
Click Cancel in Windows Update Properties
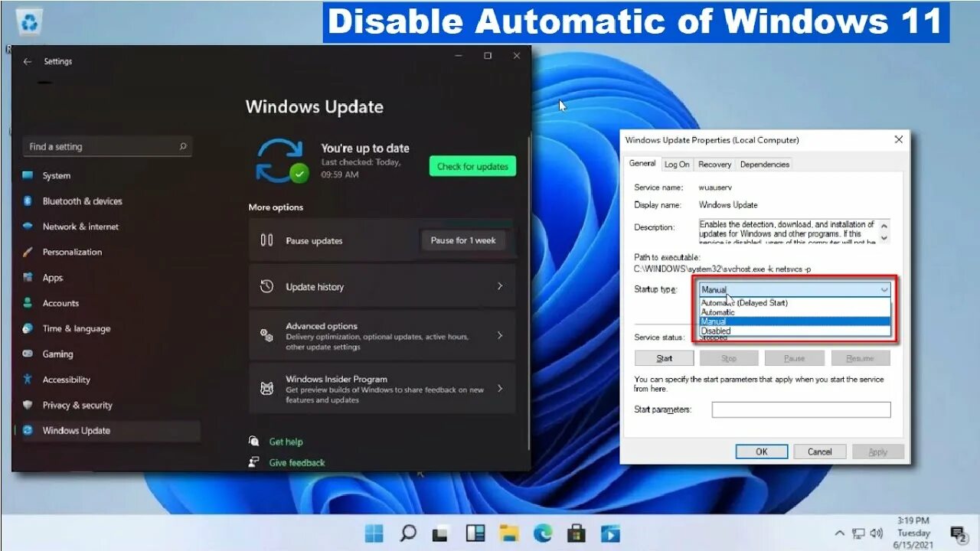coord(820,452)
